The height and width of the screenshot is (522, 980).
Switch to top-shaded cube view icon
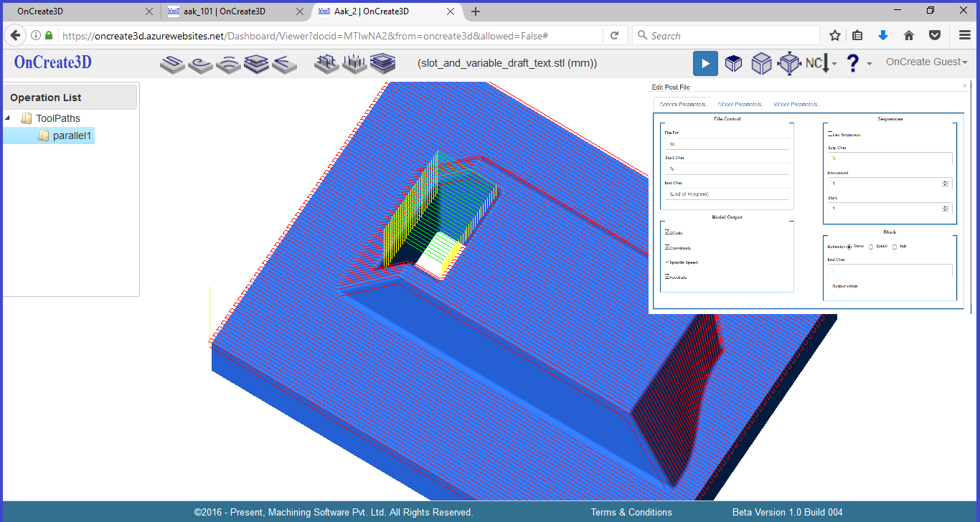tap(733, 64)
